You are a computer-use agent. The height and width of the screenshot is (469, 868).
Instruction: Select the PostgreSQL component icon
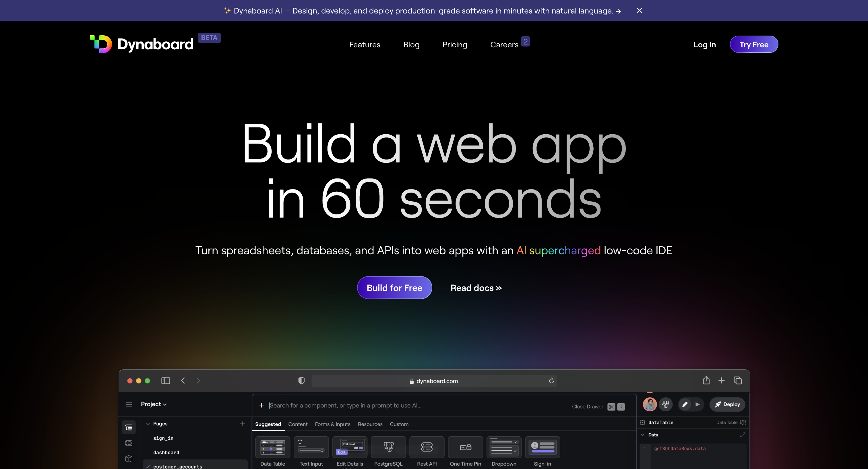(x=388, y=447)
